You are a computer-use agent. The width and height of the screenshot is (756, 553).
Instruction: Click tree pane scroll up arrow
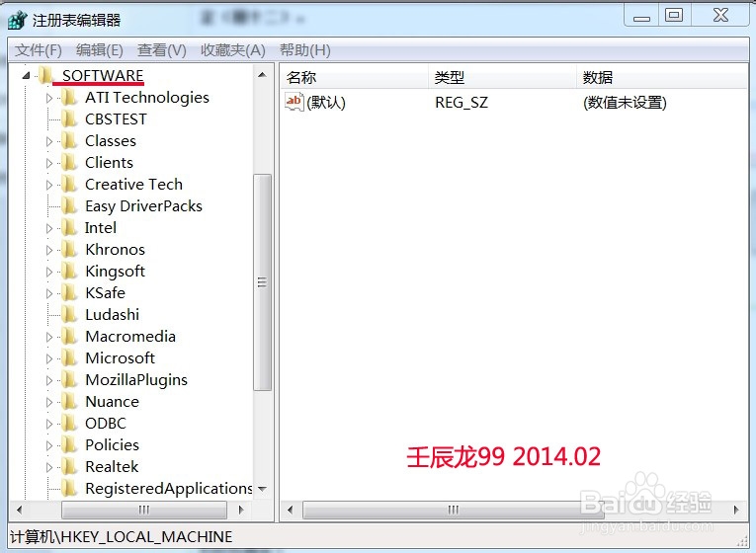pos(262,75)
